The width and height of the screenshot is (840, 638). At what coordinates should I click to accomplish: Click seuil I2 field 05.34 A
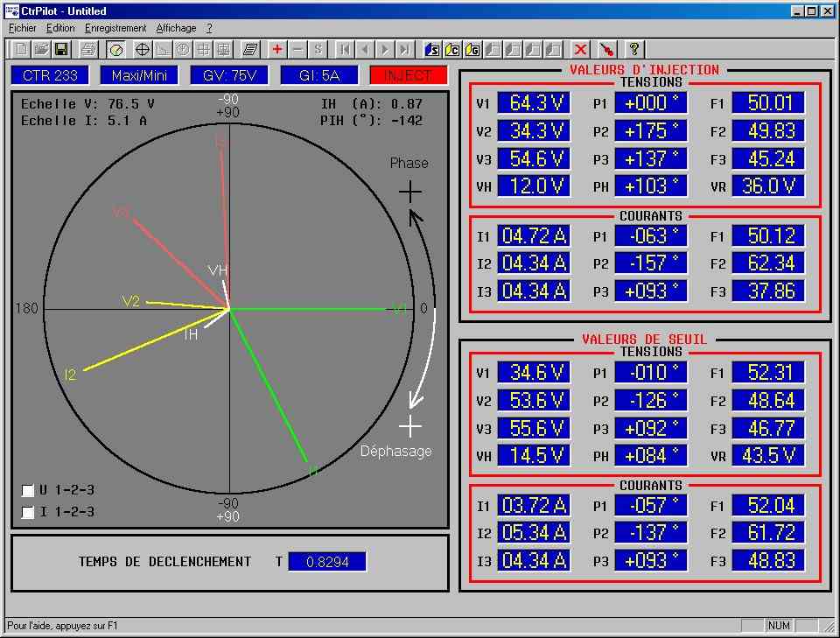[x=534, y=532]
